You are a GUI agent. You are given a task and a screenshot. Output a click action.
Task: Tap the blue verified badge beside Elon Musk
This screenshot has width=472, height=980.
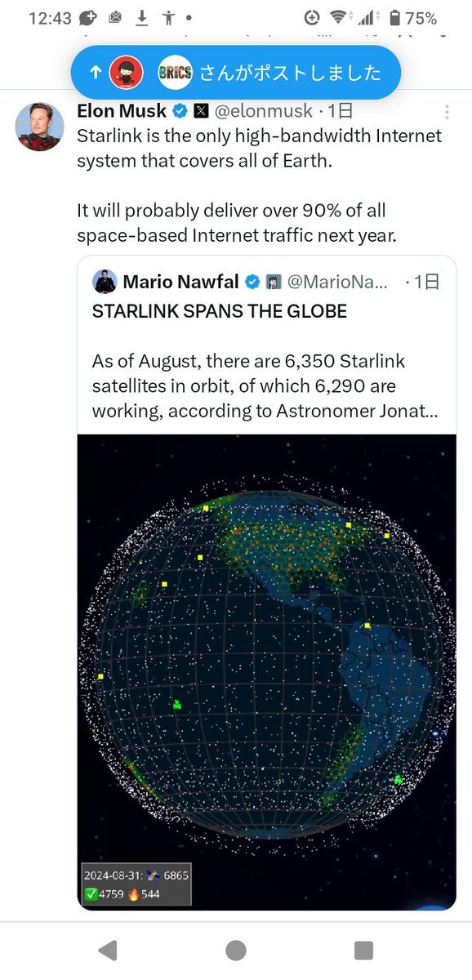pos(180,111)
